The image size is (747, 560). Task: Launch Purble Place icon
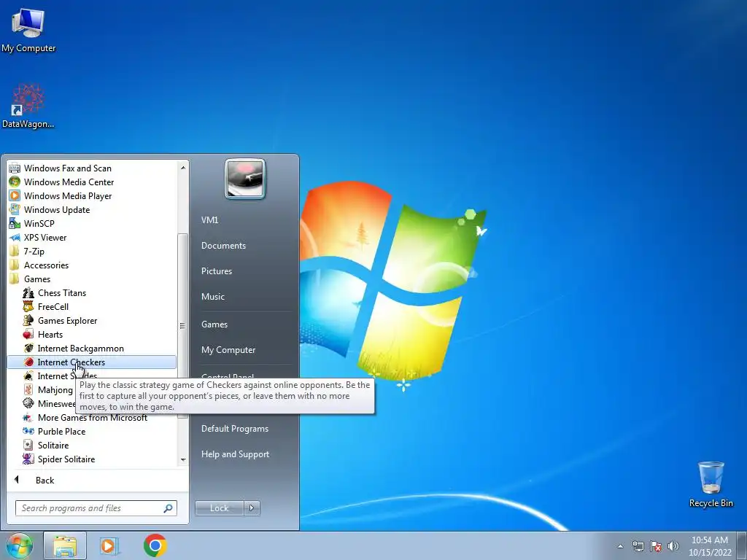click(28, 432)
